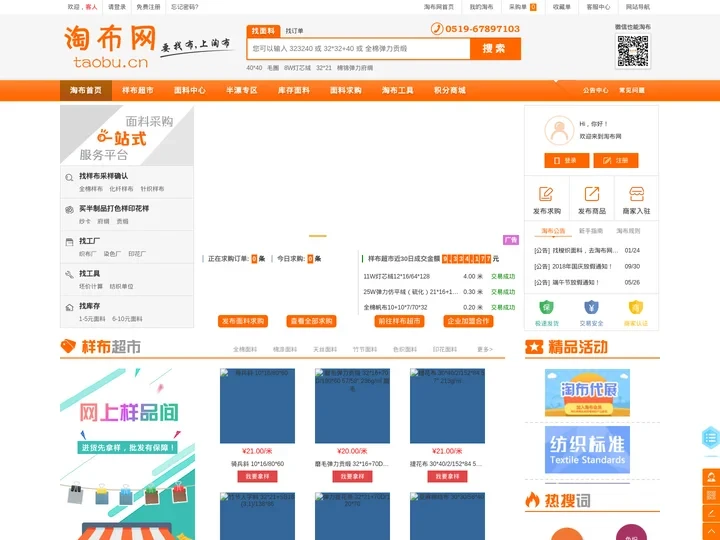Image resolution: width=720 pixels, height=540 pixels.
Task: Click 更多> in 样布超市 header
Action: [485, 349]
